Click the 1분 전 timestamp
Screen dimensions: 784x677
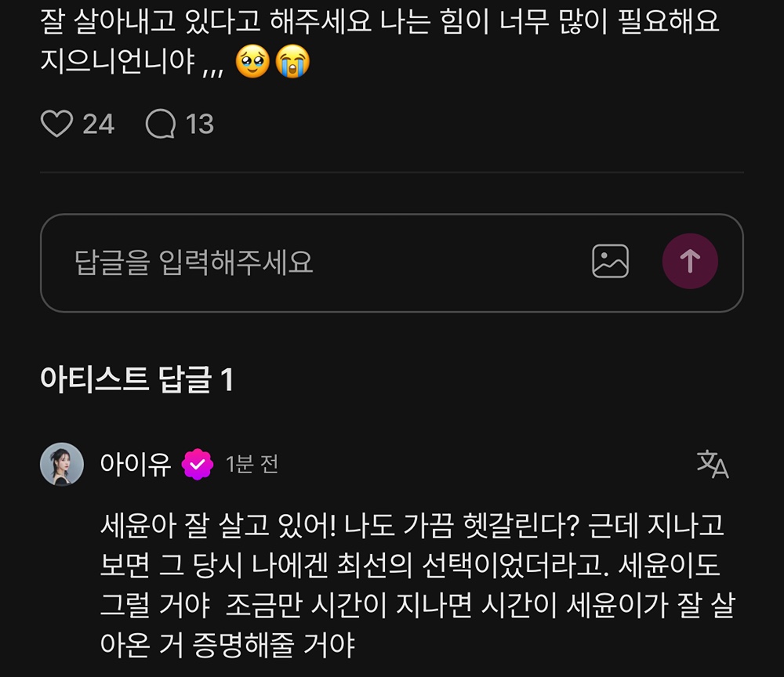coord(252,464)
